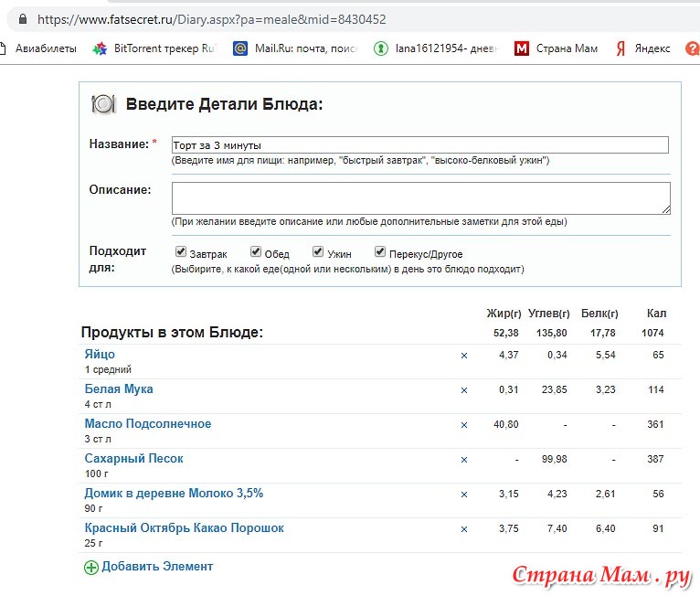Remove Красный Октябрь Какао with X icon

pos(464,529)
